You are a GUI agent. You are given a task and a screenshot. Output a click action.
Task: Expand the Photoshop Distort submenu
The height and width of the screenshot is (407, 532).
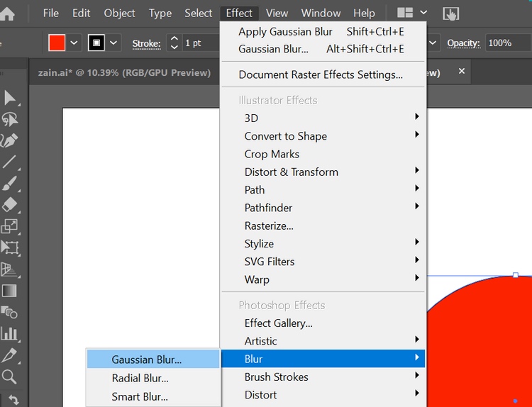tap(323, 395)
